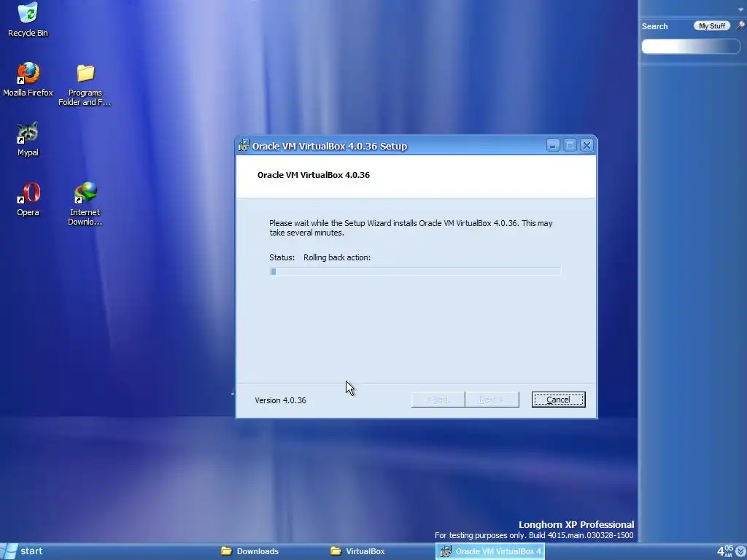The height and width of the screenshot is (560, 747).
Task: Select the Opera desktop shortcut
Action: pos(28,199)
